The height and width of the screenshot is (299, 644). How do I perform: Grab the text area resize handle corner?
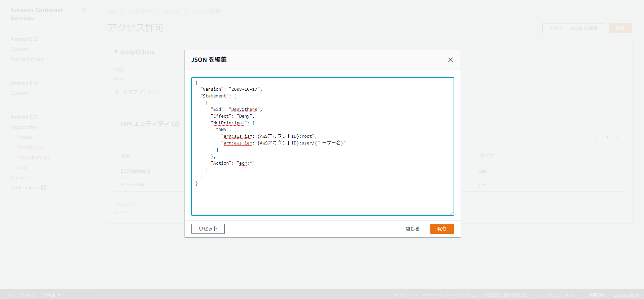[452, 213]
